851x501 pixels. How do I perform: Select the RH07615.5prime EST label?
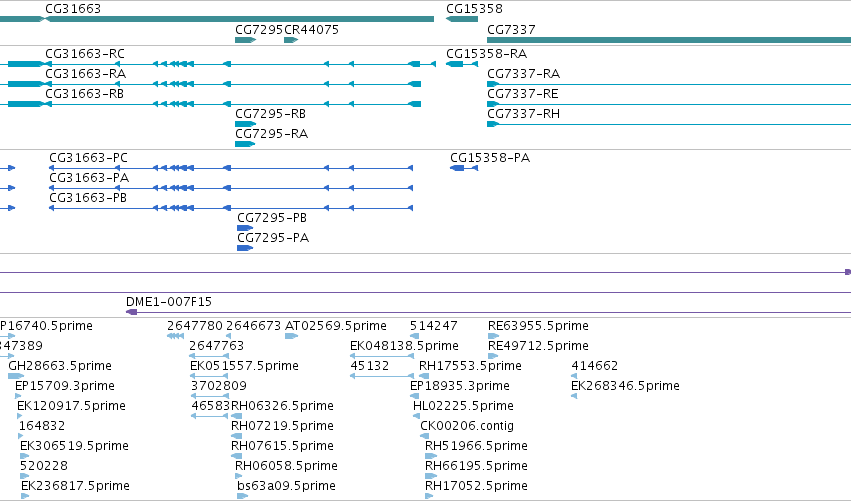click(x=282, y=447)
